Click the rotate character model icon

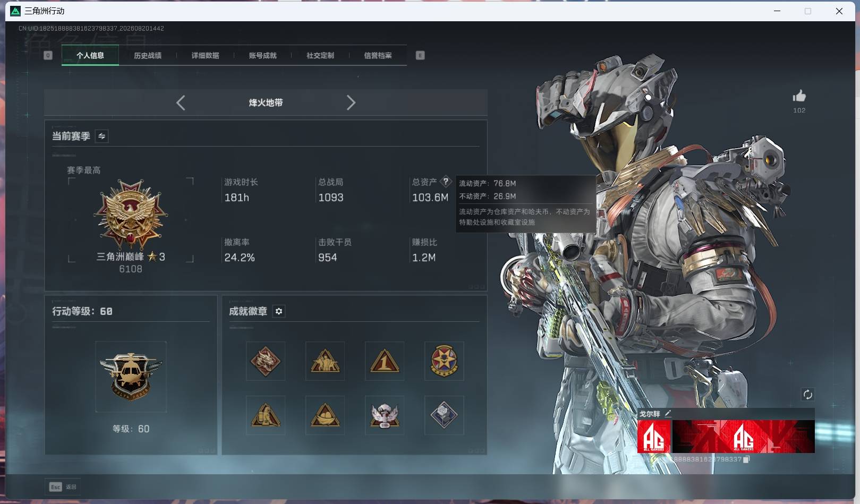[808, 394]
